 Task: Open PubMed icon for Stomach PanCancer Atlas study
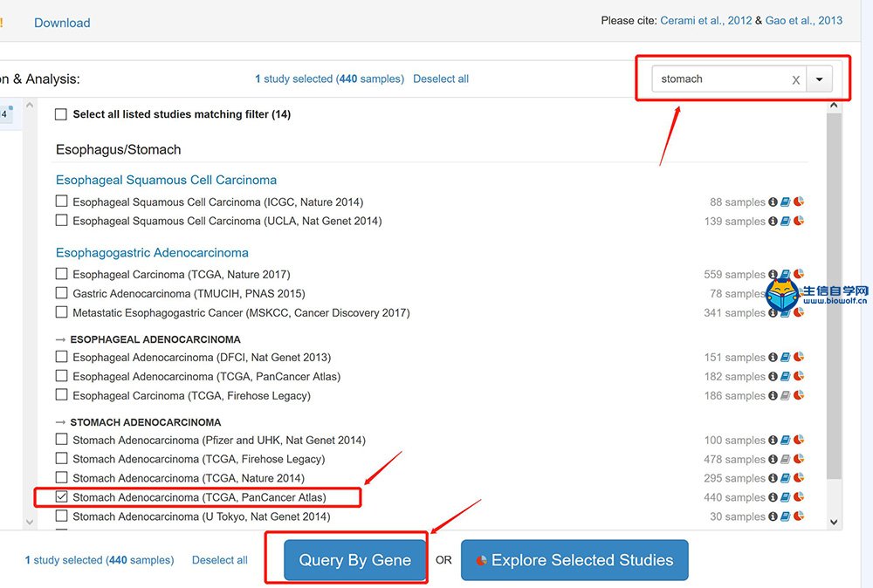785,497
